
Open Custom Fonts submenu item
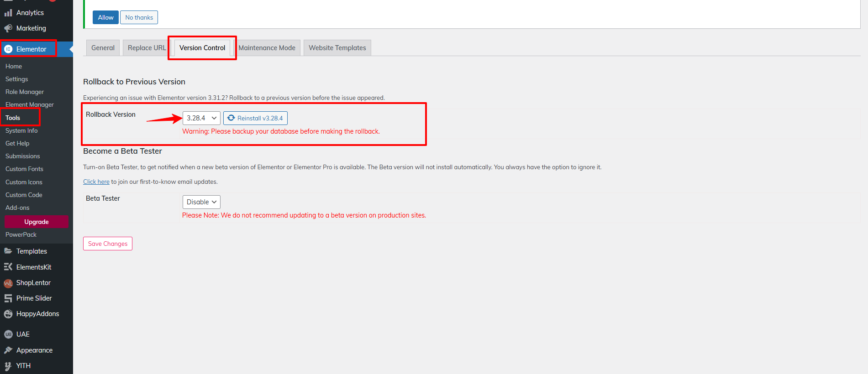(24, 169)
